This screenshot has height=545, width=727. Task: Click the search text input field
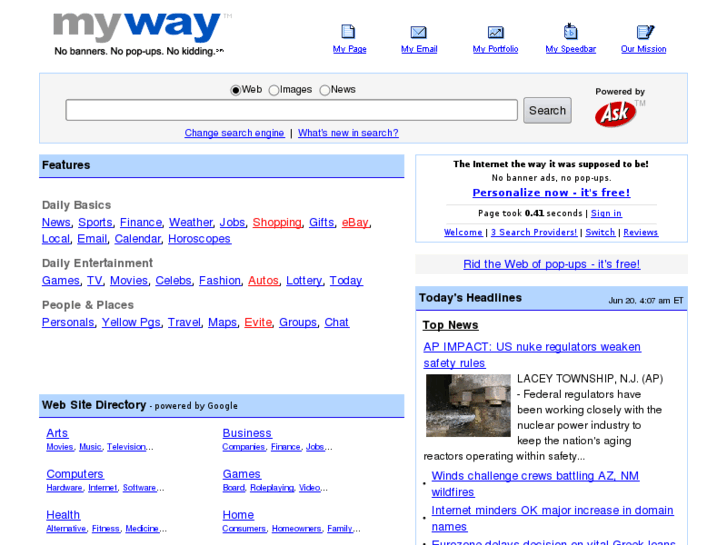click(292, 110)
